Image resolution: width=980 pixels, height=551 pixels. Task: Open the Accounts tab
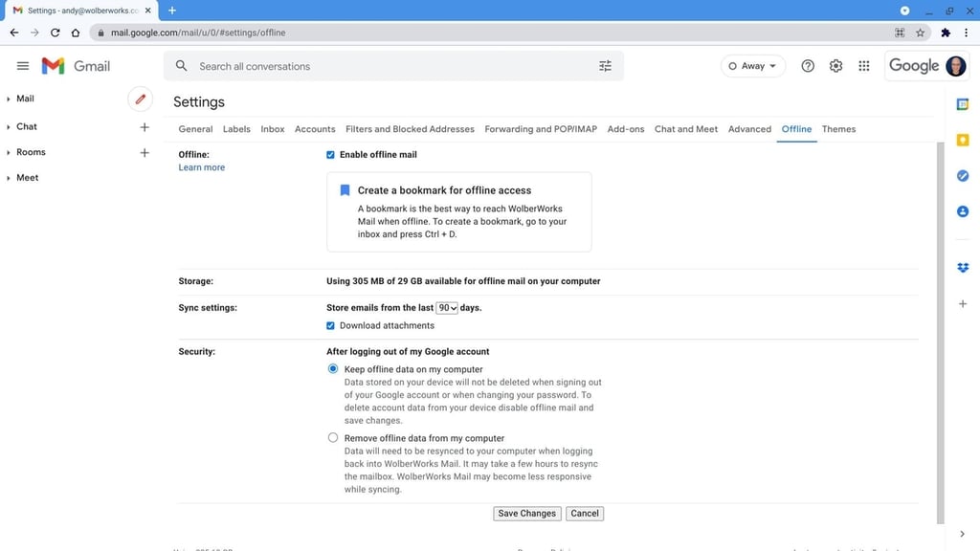[315, 129]
